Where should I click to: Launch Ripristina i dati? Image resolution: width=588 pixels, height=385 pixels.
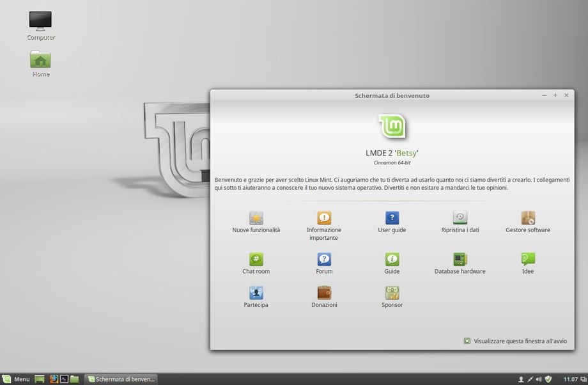point(460,218)
